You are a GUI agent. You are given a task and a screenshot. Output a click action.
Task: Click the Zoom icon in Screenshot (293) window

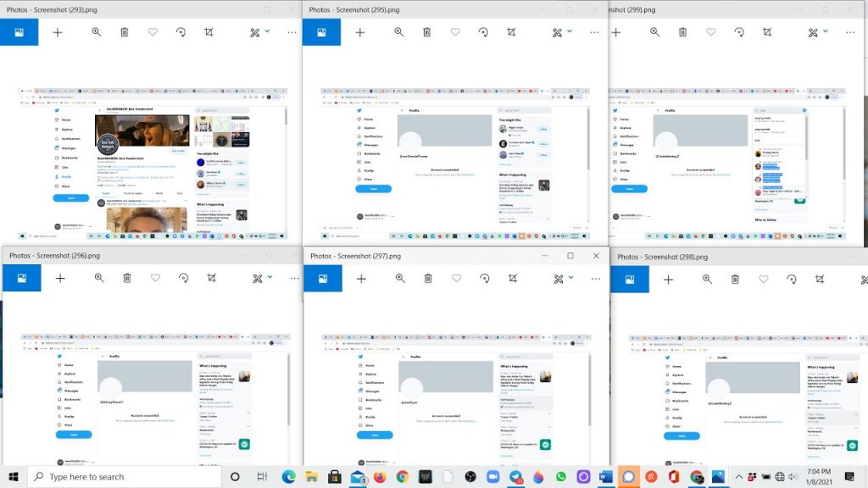97,32
